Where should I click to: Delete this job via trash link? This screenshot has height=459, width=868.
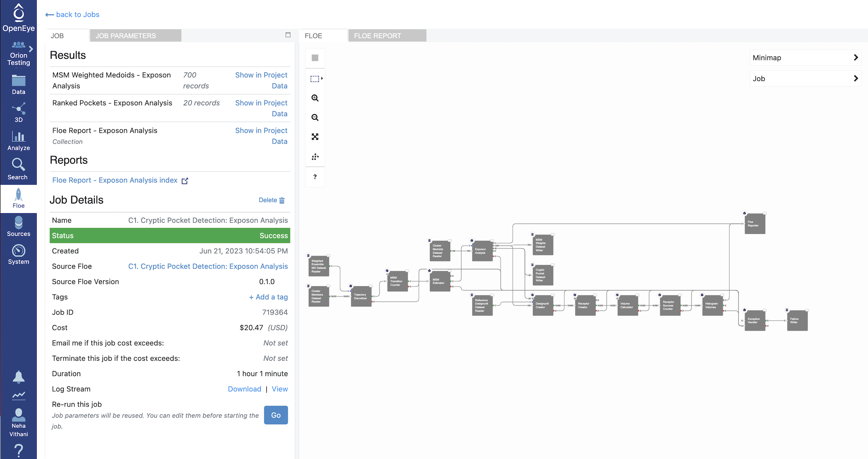pyautogui.click(x=271, y=200)
